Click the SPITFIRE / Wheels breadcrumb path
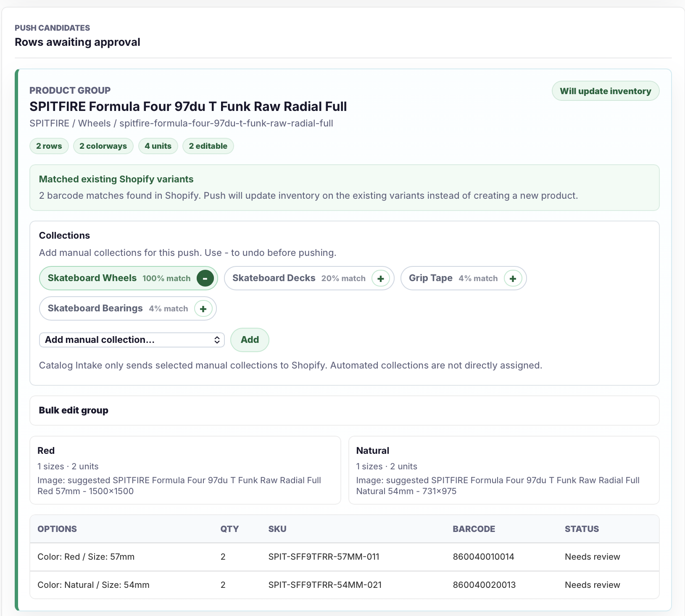The image size is (685, 616). click(x=181, y=124)
